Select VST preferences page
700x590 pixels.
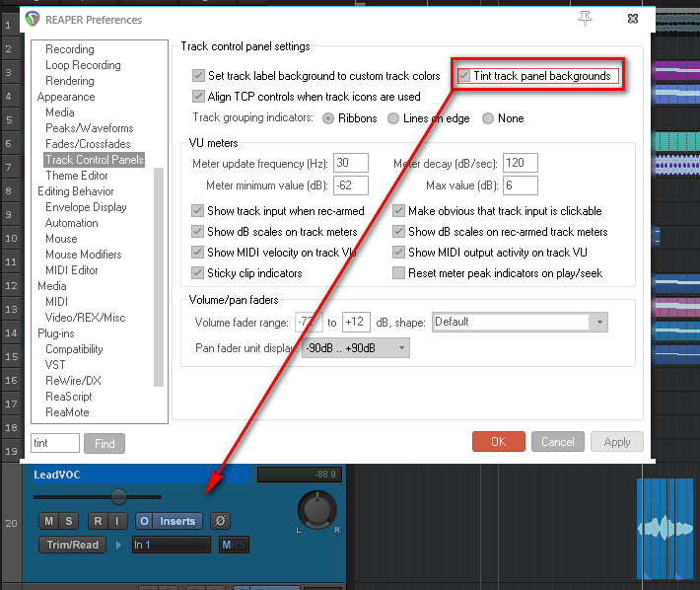click(55, 365)
